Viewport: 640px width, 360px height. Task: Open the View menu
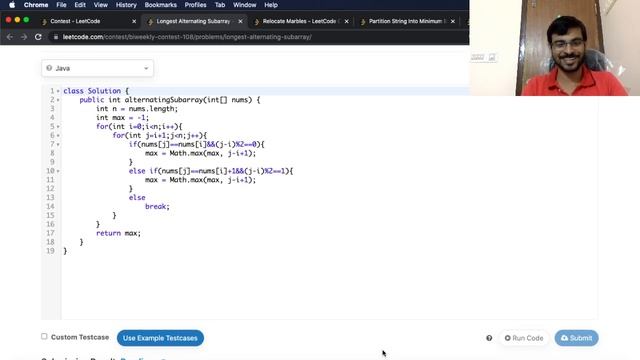100,5
